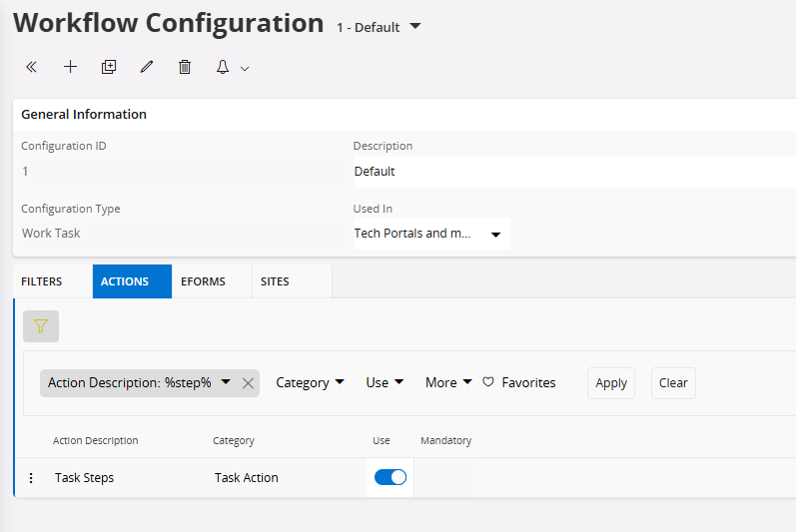Click the pencil edit icon
This screenshot has height=532, width=796.
[147, 67]
